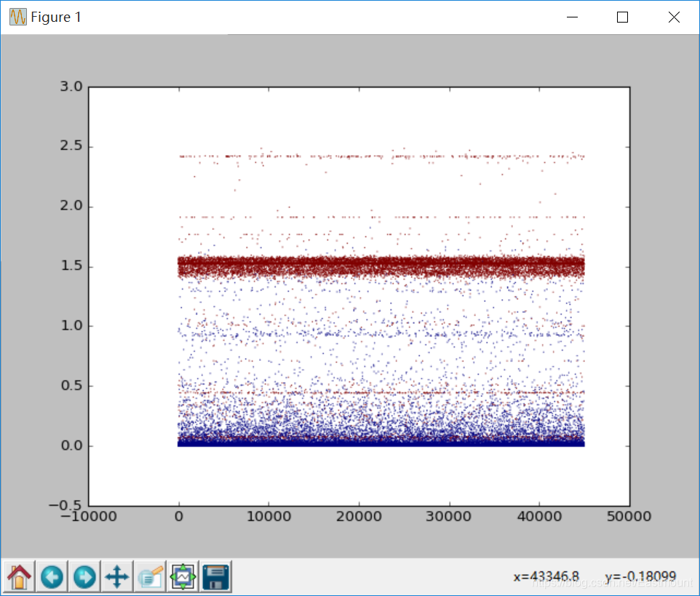Click the dark blue band at 0.0
The image size is (700, 596).
coord(381,442)
